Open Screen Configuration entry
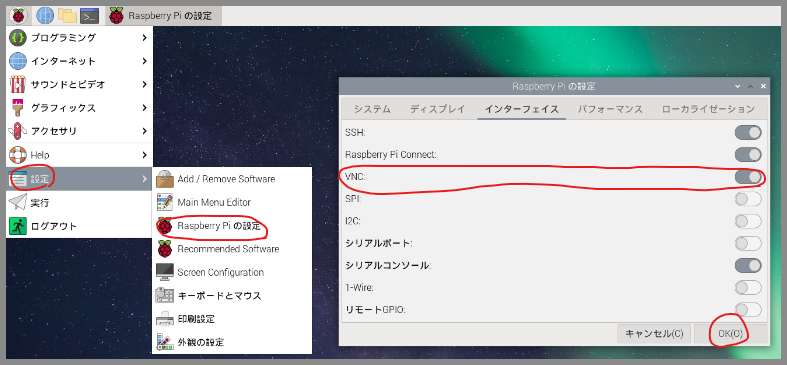The image size is (787, 365). [x=232, y=273]
